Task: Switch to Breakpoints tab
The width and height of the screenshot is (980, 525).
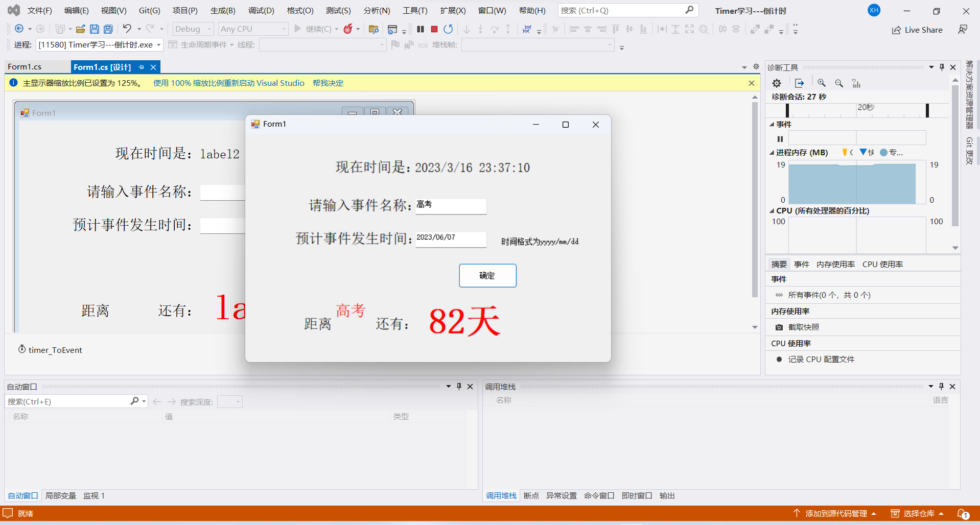Action: (531, 495)
